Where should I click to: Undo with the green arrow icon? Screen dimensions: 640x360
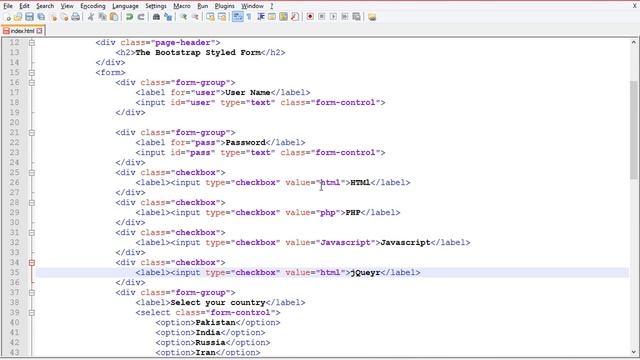click(x=129, y=17)
